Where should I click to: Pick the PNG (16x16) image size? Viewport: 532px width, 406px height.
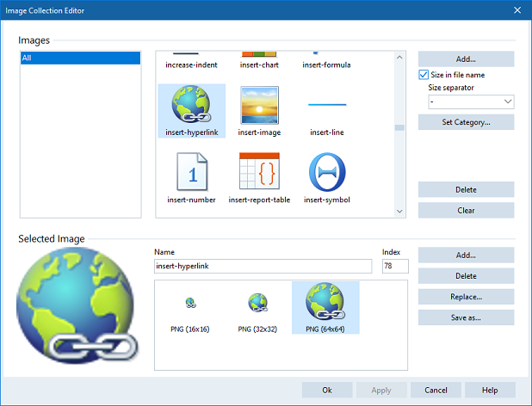click(189, 303)
